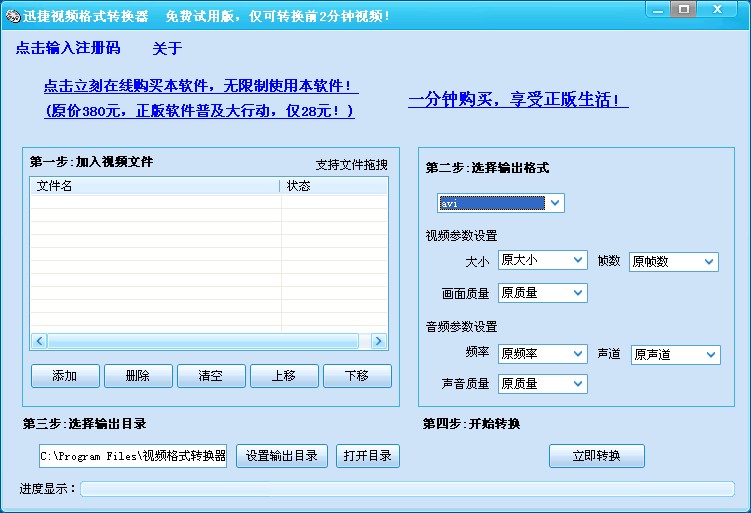
Task: Move selected file down with 下移
Action: pos(357,376)
